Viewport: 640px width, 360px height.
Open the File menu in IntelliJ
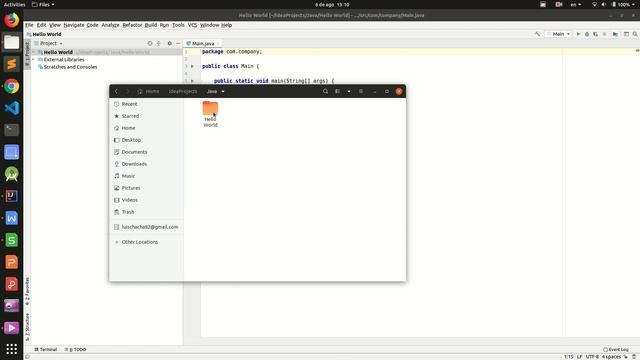point(29,25)
